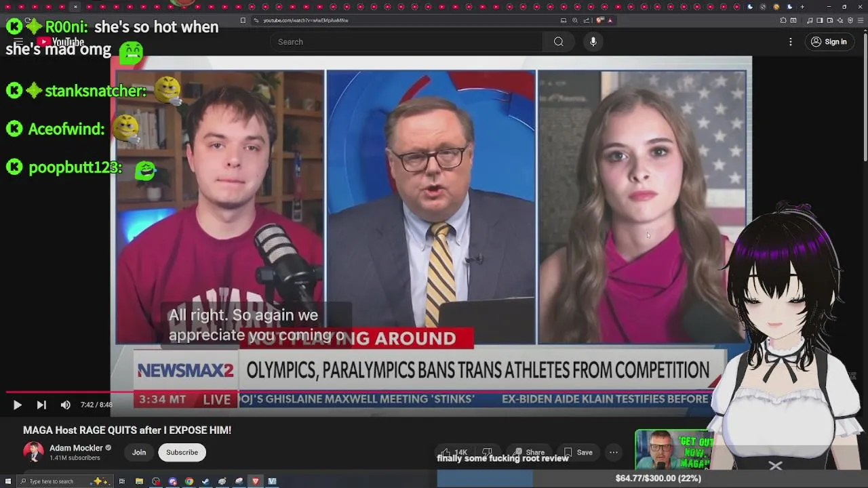Subscribe to Adam Mockler
The width and height of the screenshot is (868, 488).
coord(182,452)
